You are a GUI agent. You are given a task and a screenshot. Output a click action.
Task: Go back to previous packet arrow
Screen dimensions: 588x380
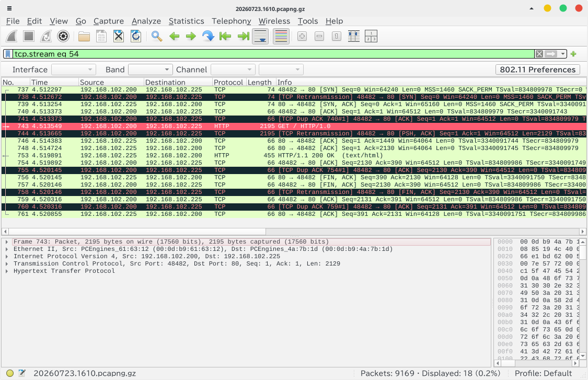pos(174,37)
